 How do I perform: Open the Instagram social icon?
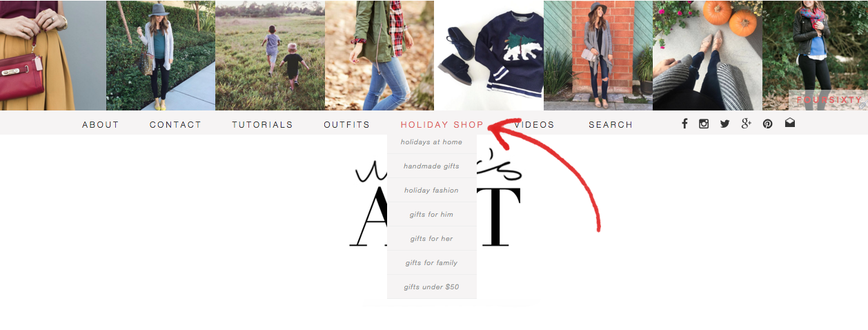click(704, 124)
